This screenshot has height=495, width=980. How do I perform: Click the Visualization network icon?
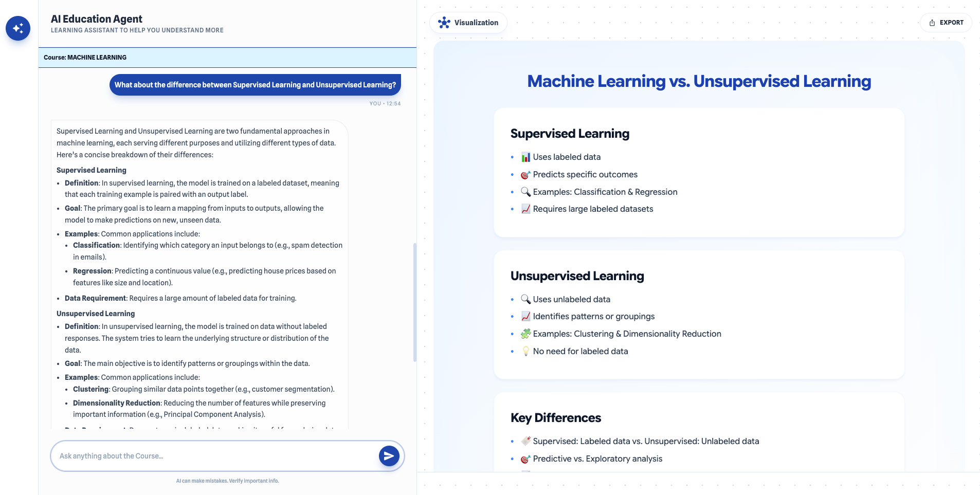(x=444, y=23)
